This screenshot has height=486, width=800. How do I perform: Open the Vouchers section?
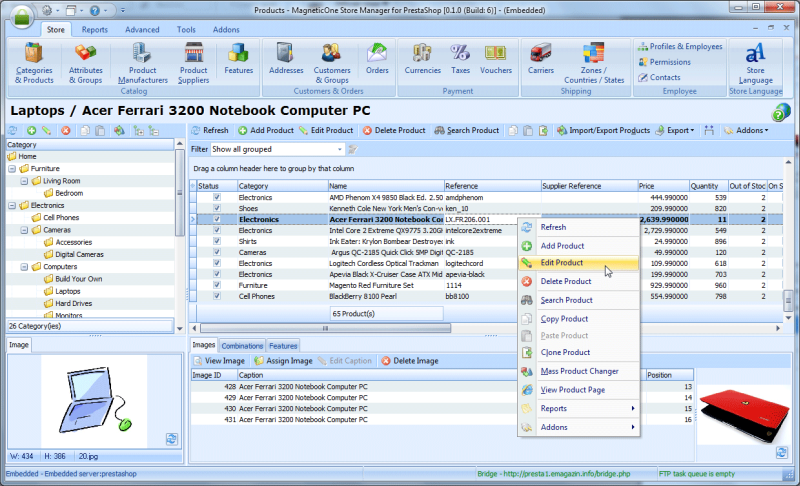pos(495,59)
